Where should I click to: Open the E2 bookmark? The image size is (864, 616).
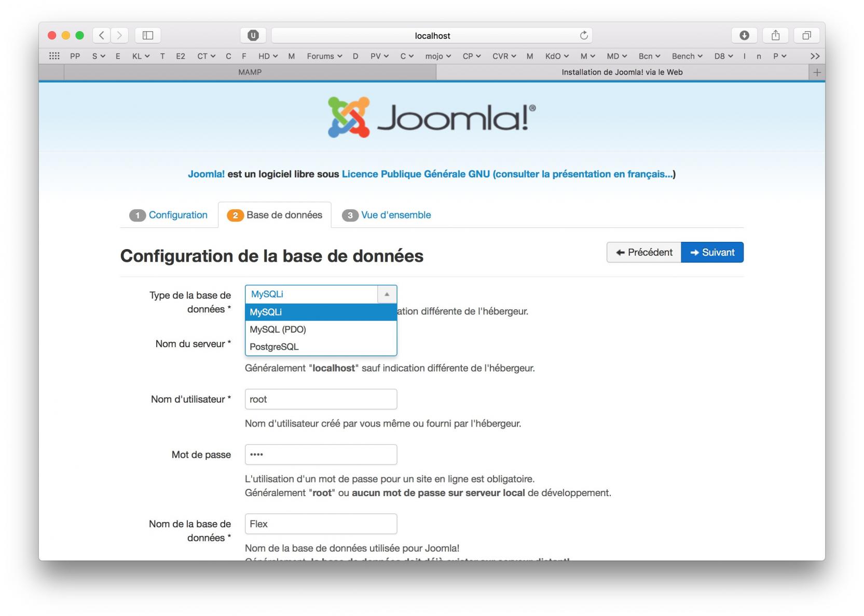pyautogui.click(x=180, y=56)
